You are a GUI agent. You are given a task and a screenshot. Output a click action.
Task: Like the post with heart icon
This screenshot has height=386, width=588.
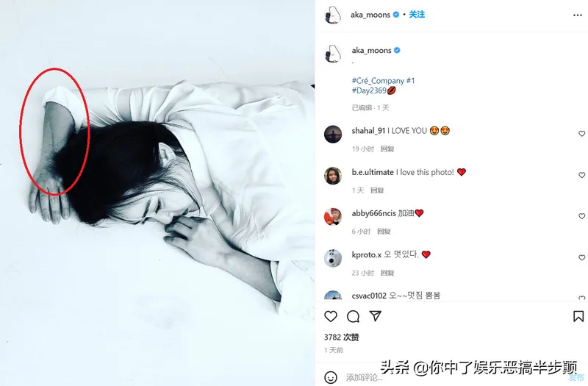(x=330, y=316)
